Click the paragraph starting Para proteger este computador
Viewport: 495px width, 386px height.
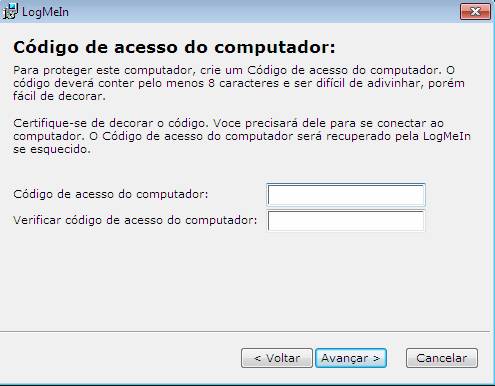coord(239,83)
